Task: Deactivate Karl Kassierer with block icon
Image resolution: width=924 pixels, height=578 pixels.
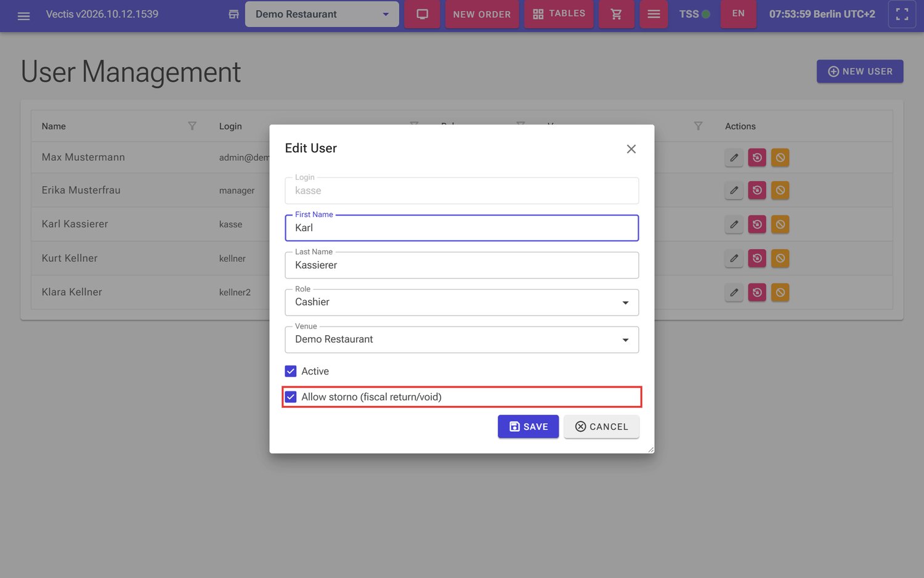Action: point(780,224)
